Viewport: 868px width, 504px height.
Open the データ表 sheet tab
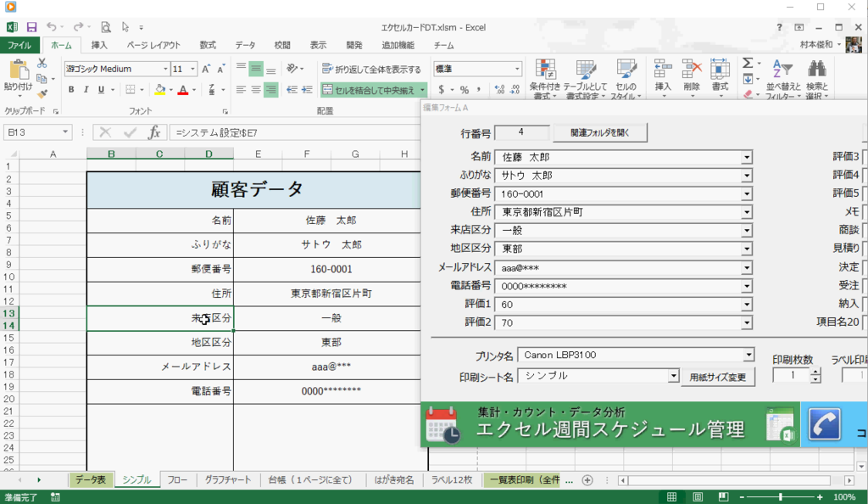pos(91,479)
